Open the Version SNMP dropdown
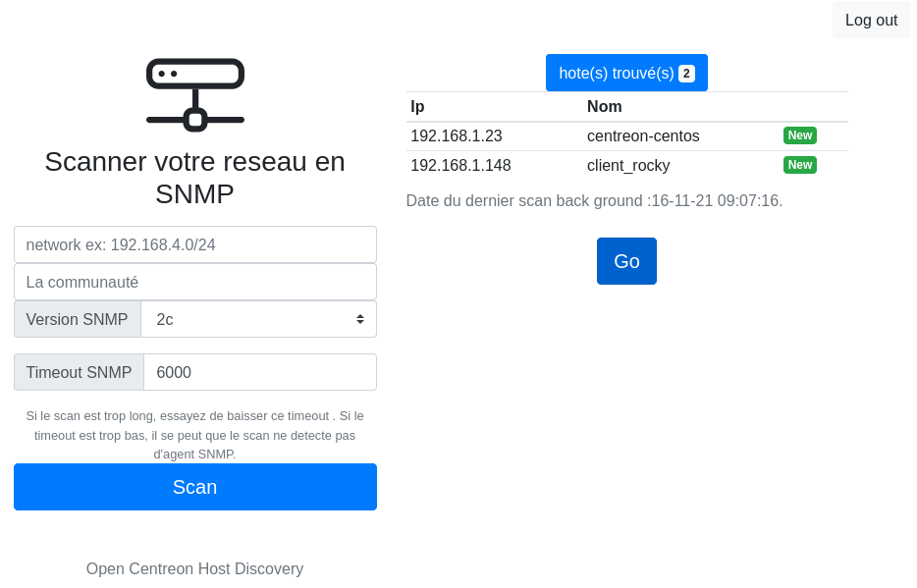917x588 pixels. point(258,319)
